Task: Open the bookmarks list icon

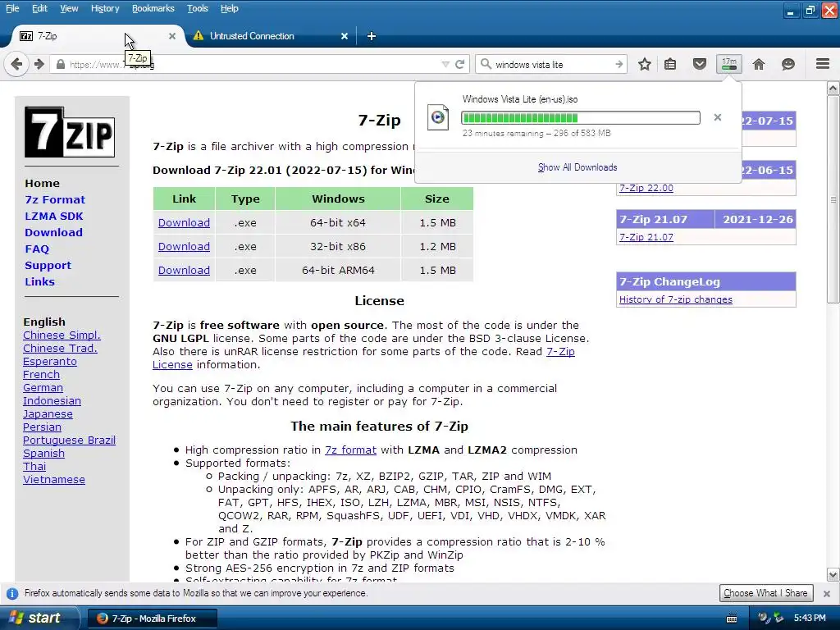Action: 670,64
